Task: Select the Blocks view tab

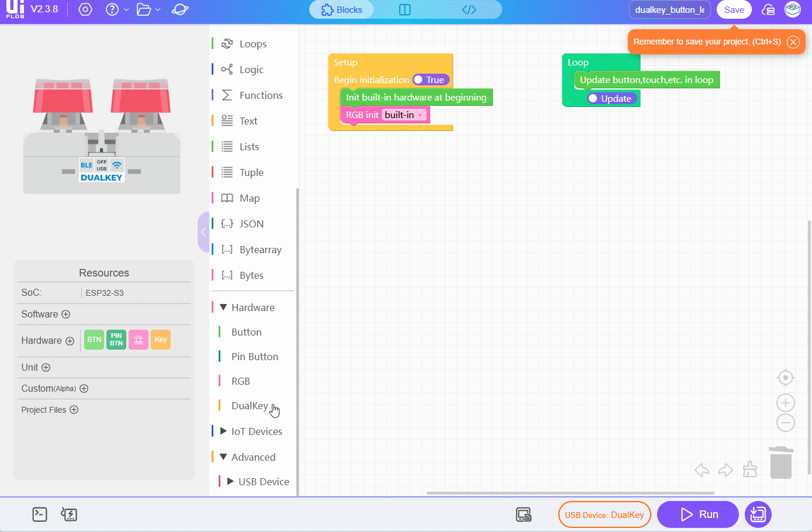Action: [x=342, y=10]
